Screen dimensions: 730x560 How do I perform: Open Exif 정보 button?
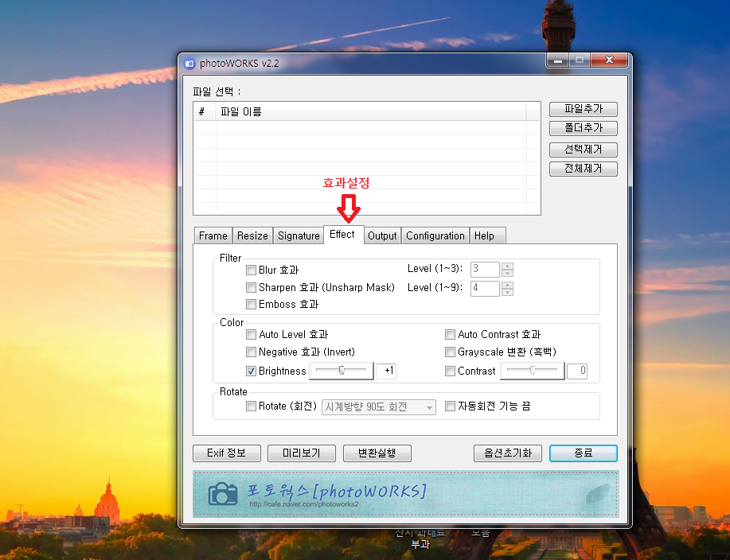pos(227,453)
